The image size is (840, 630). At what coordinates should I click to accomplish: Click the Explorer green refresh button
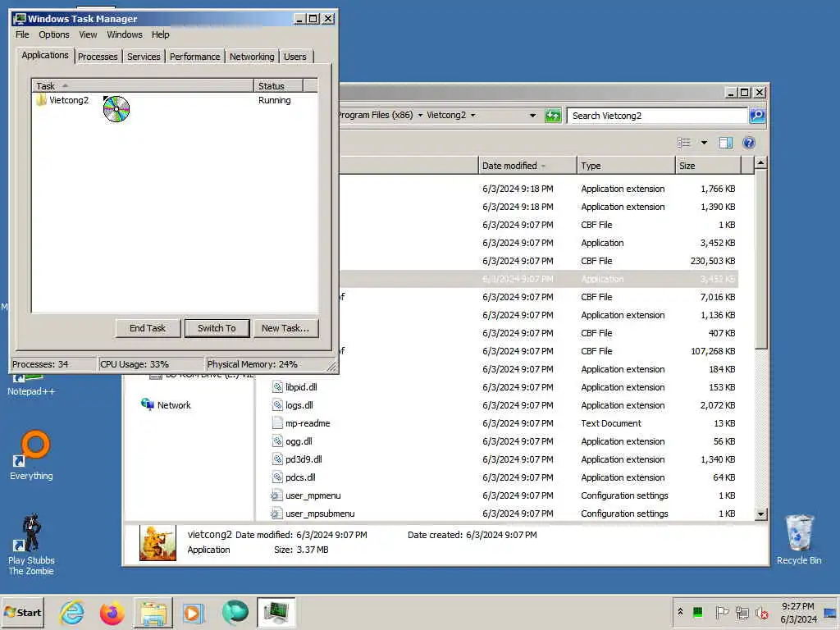click(x=553, y=115)
